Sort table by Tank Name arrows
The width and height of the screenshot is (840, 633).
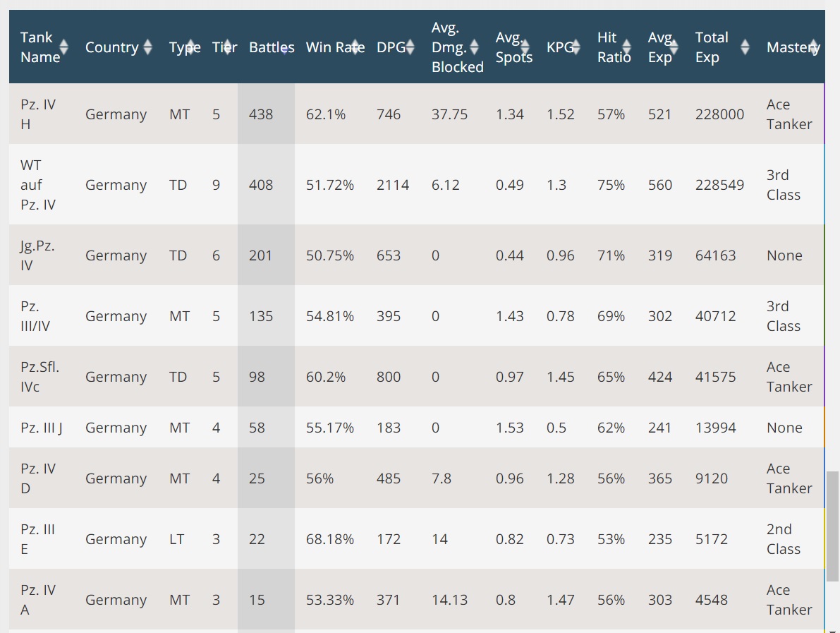pyautogui.click(x=64, y=47)
